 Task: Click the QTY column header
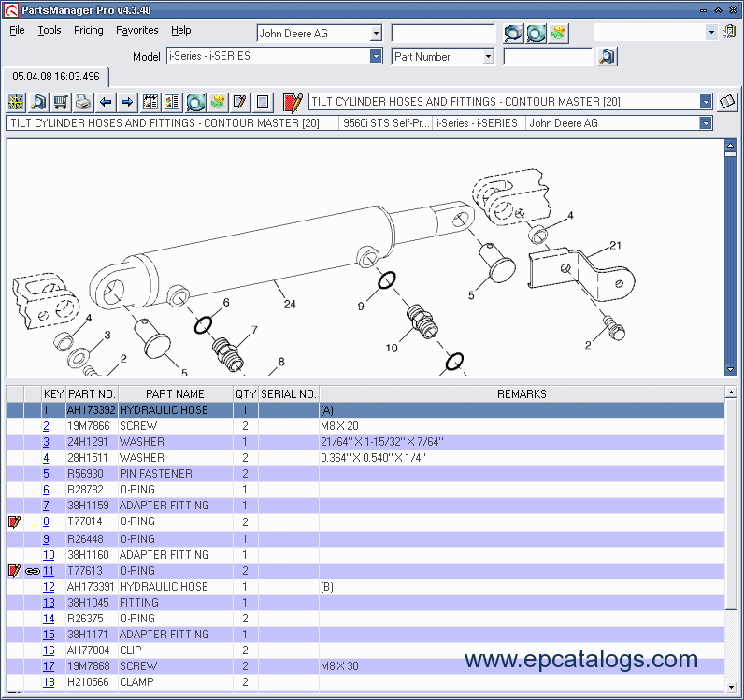(x=245, y=393)
